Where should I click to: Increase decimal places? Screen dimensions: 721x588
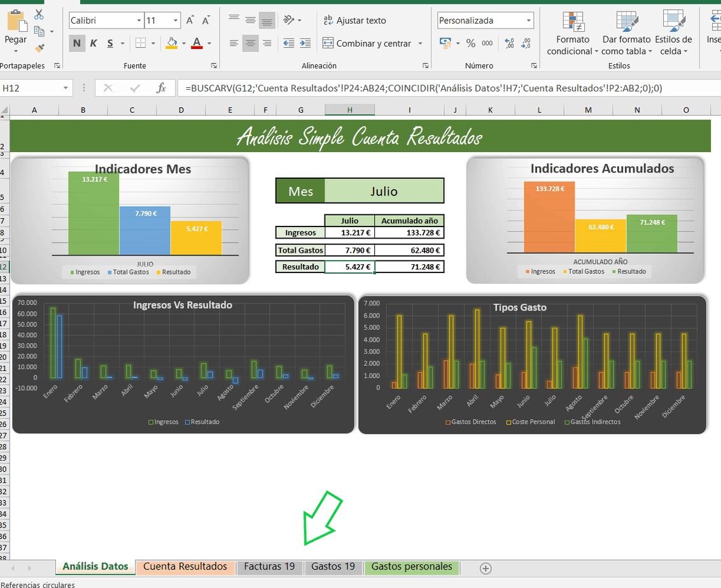click(x=510, y=43)
